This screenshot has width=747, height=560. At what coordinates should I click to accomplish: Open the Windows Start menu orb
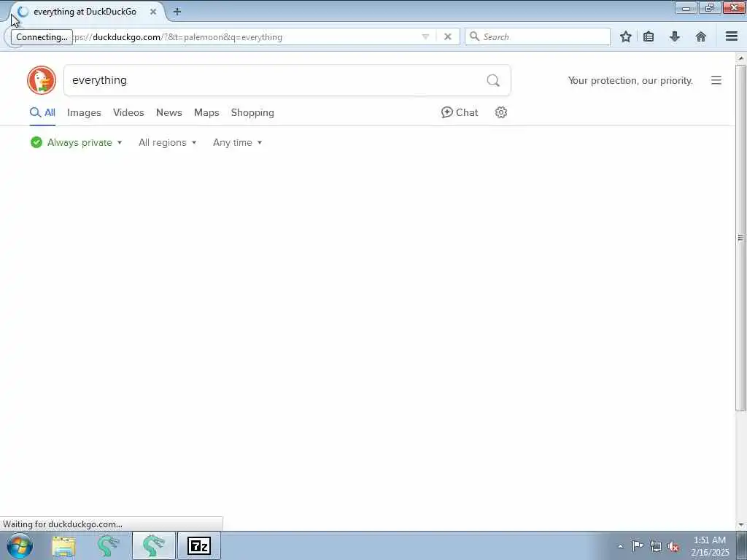[x=20, y=545]
